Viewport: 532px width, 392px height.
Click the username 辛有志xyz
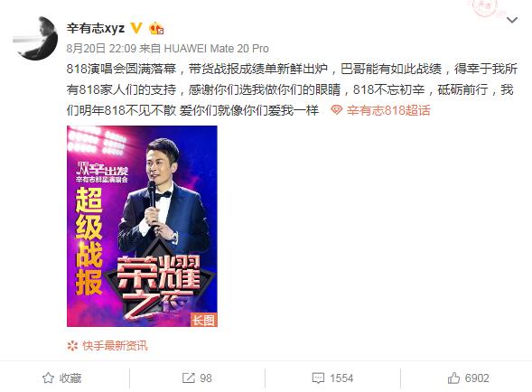tap(96, 28)
